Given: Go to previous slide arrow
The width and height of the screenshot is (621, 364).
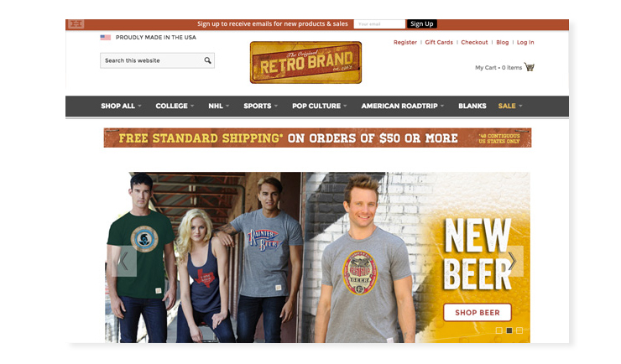Looking at the screenshot, I should click(x=124, y=261).
